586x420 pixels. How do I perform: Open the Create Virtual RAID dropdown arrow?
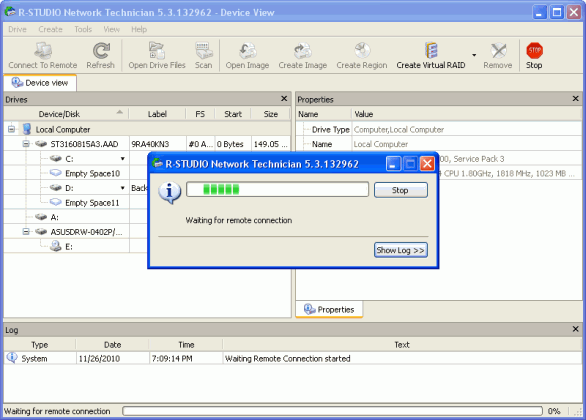(474, 55)
